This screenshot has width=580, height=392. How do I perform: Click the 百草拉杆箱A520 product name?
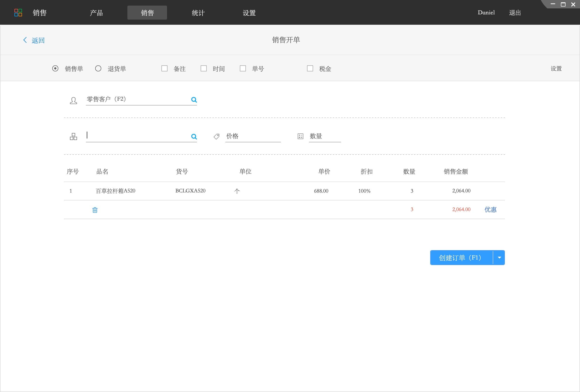(115, 191)
